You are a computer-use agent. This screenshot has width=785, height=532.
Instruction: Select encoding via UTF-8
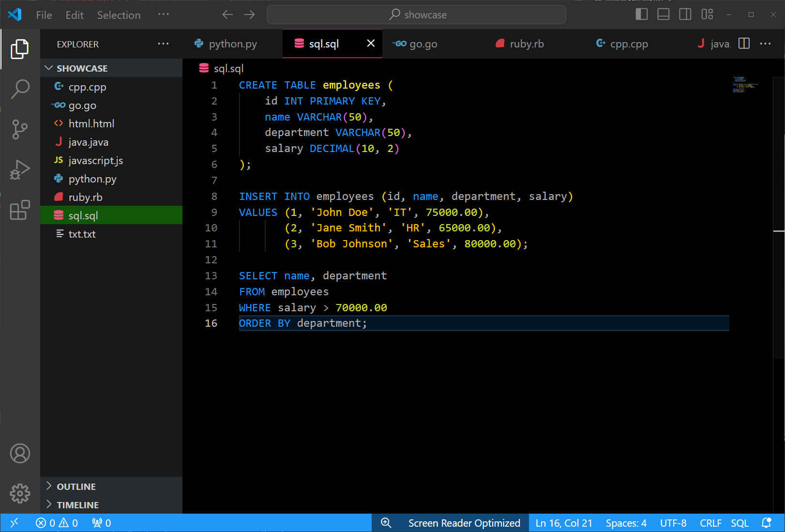[x=673, y=523]
